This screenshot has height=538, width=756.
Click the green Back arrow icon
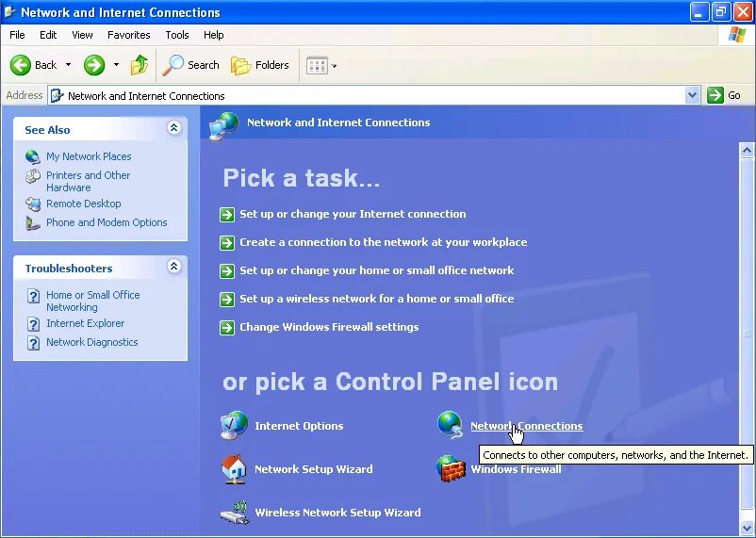click(x=21, y=65)
